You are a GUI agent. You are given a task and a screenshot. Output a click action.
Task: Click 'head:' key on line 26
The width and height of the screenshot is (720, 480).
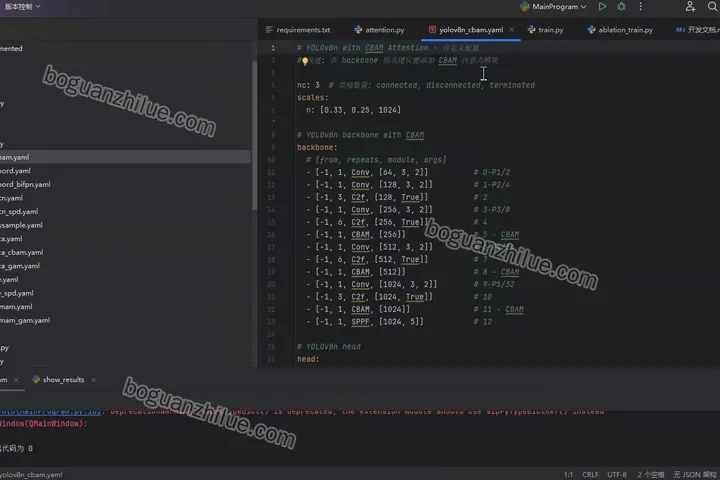point(308,359)
